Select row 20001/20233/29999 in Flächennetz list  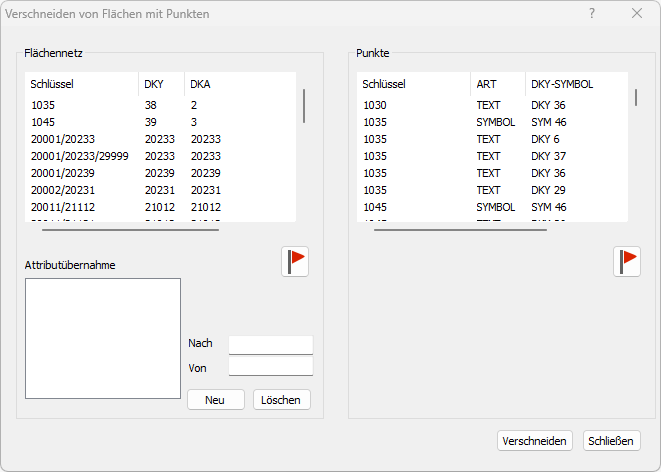click(x=80, y=156)
